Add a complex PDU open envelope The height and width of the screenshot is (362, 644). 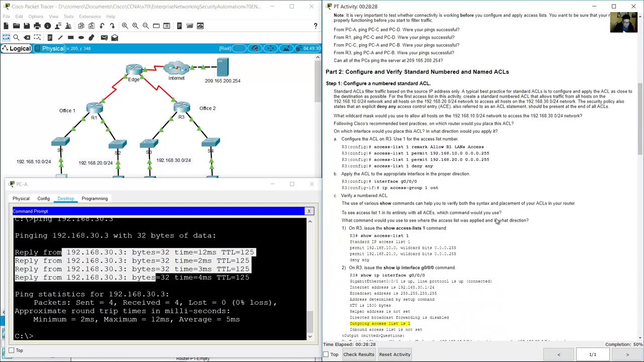click(x=115, y=38)
